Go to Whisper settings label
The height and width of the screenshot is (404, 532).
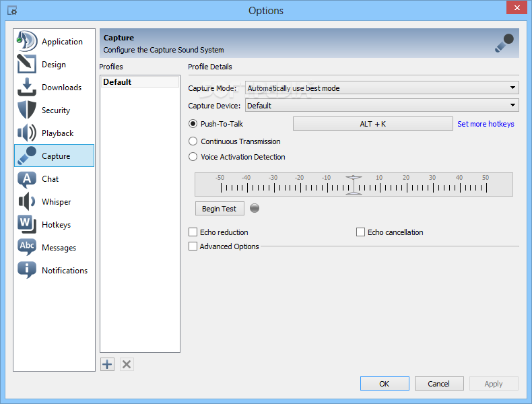(x=56, y=202)
